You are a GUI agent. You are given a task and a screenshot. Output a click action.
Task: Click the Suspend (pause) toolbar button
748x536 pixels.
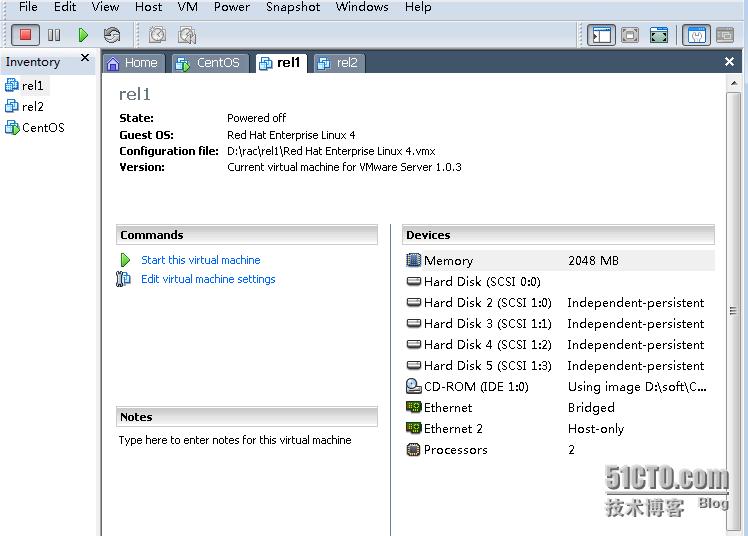coord(54,35)
